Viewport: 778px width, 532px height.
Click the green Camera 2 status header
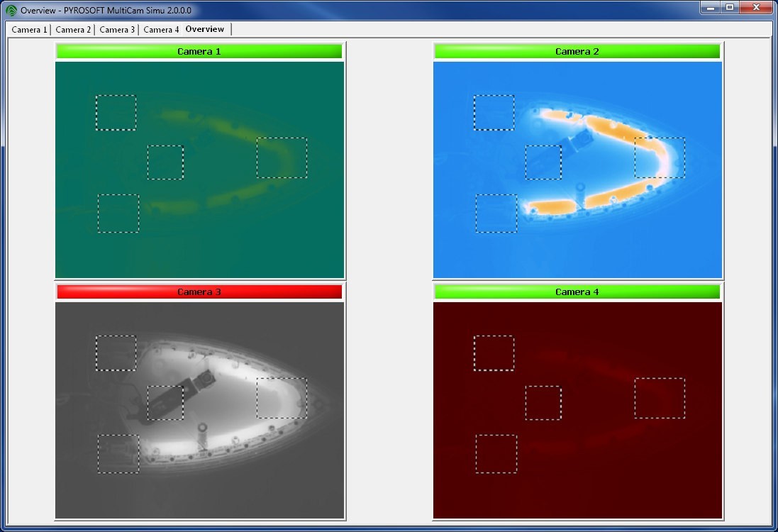coord(577,52)
